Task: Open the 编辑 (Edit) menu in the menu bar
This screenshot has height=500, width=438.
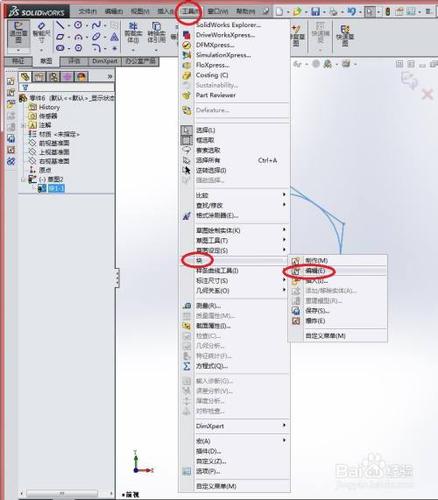Action: click(114, 11)
